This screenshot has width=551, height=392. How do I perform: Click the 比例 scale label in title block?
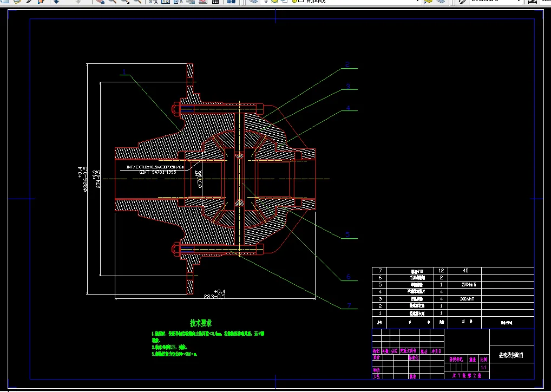pyautogui.click(x=484, y=360)
